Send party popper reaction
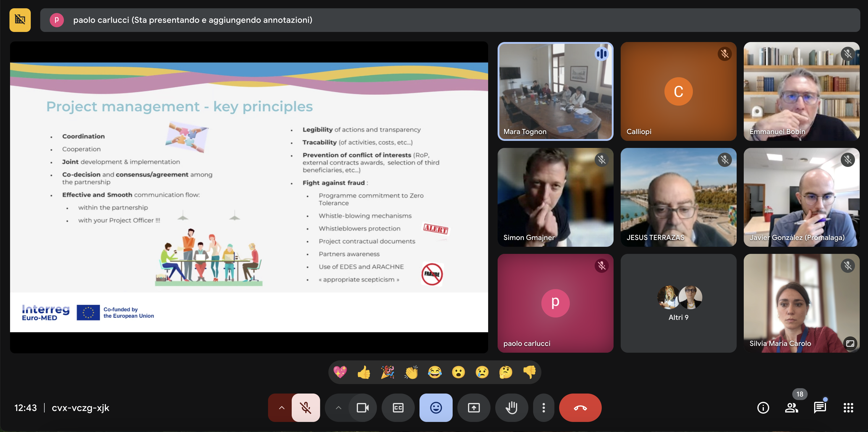The image size is (868, 432). point(388,372)
